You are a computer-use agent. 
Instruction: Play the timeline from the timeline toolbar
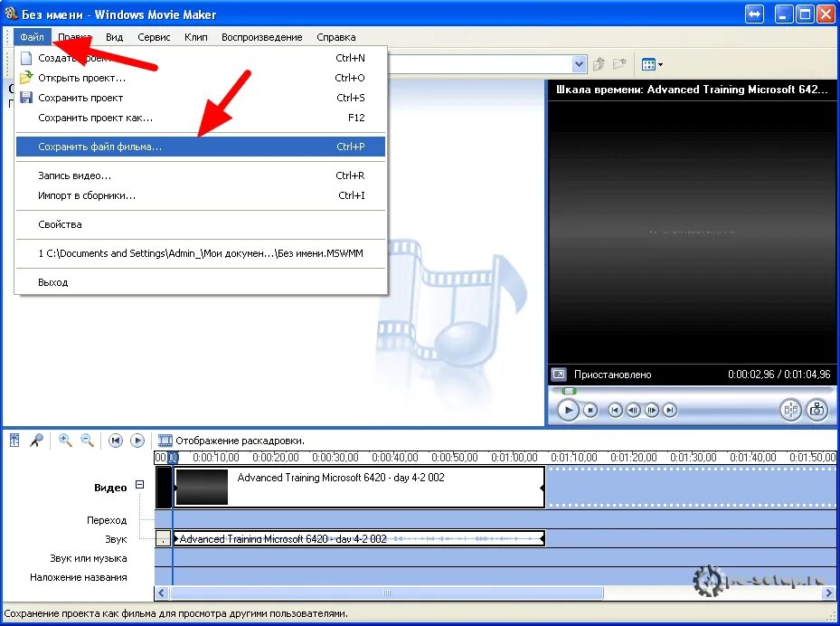[137, 441]
